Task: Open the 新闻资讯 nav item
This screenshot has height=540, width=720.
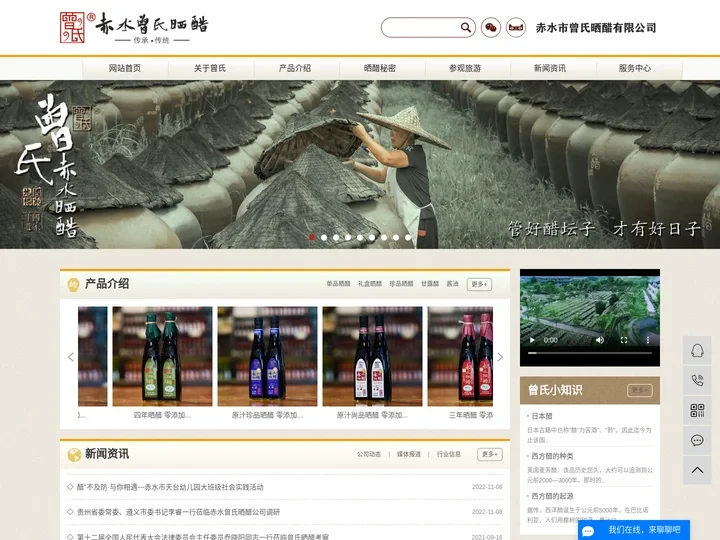Action: (x=550, y=68)
